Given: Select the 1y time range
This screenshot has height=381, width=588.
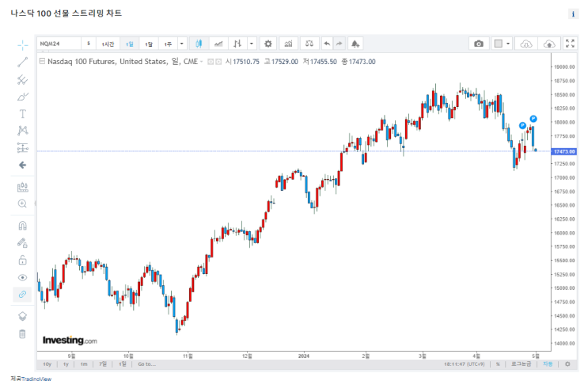Looking at the screenshot, I should 65,364.
